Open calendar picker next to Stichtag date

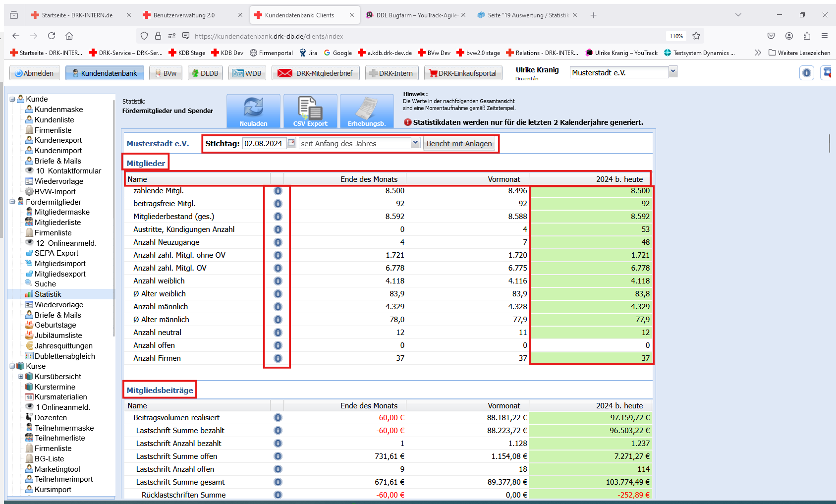click(x=291, y=143)
